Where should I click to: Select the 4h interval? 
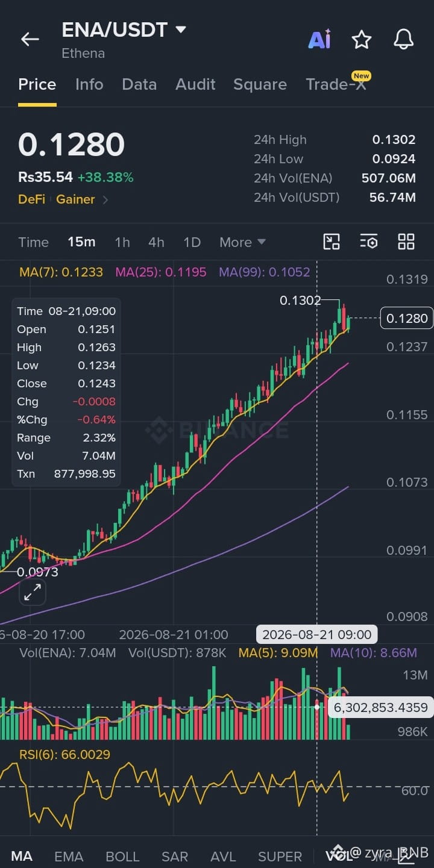click(156, 242)
